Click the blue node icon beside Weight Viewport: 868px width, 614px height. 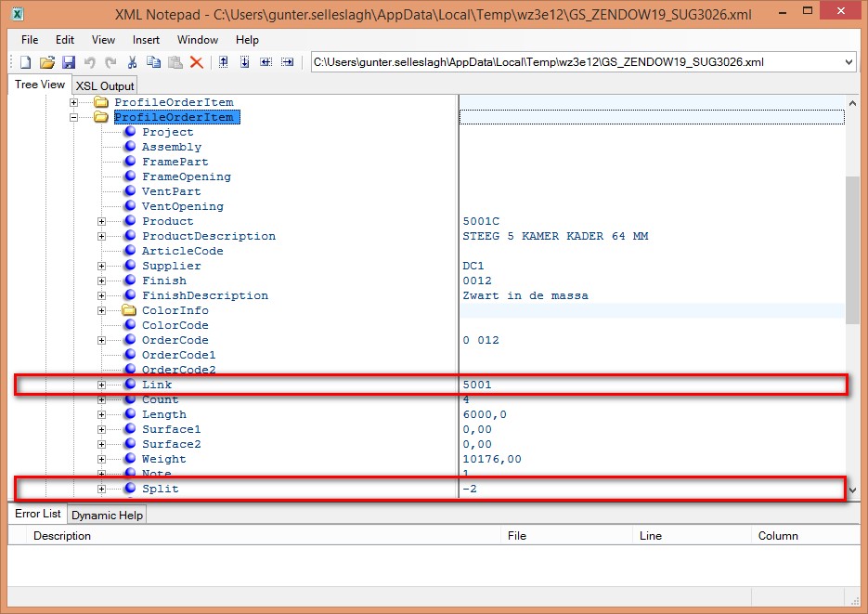tap(130, 459)
